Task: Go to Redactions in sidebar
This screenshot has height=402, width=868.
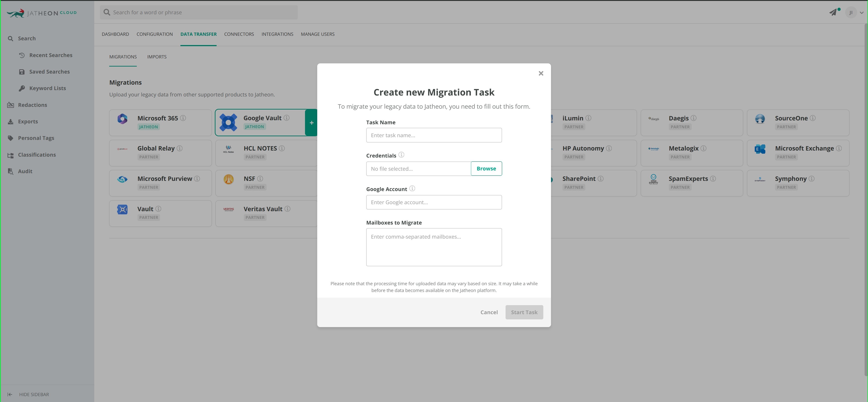Action: 32,105
